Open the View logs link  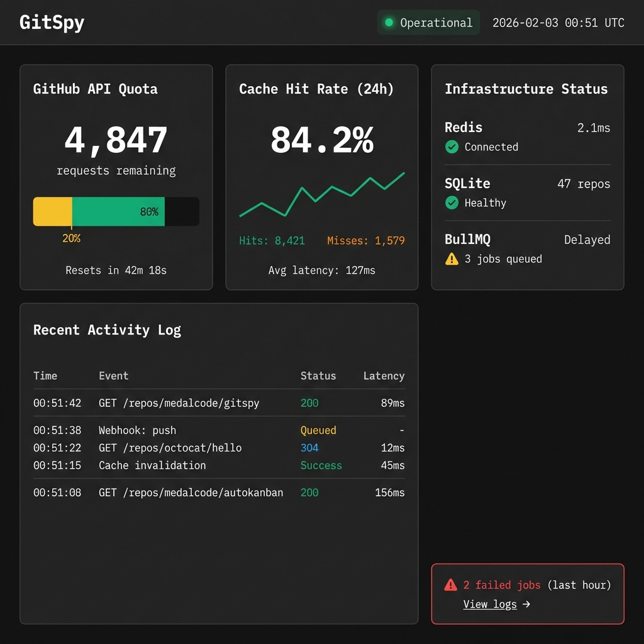point(490,604)
